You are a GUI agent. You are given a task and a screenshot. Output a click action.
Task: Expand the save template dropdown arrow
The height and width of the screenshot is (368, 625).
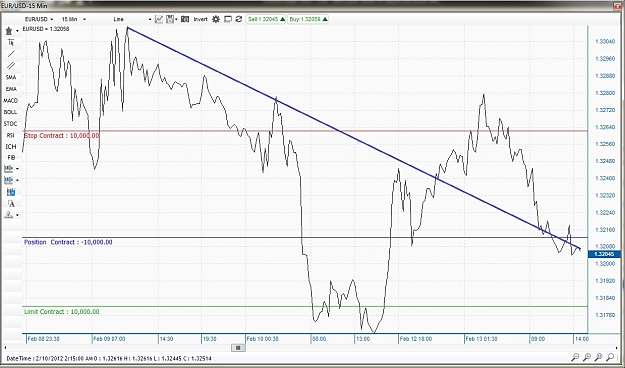(x=176, y=19)
